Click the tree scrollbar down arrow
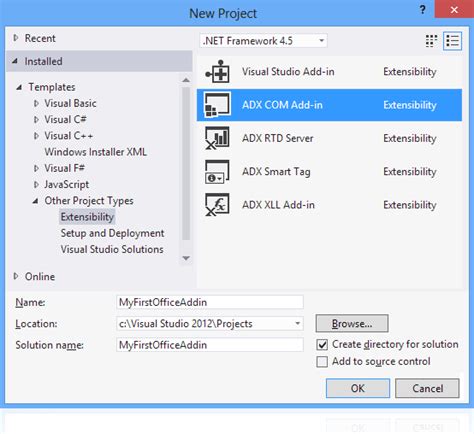 click(186, 258)
